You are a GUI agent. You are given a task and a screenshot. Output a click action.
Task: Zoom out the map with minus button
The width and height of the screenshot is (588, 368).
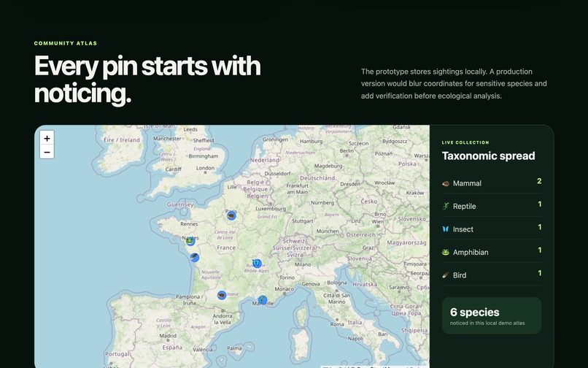[47, 152]
